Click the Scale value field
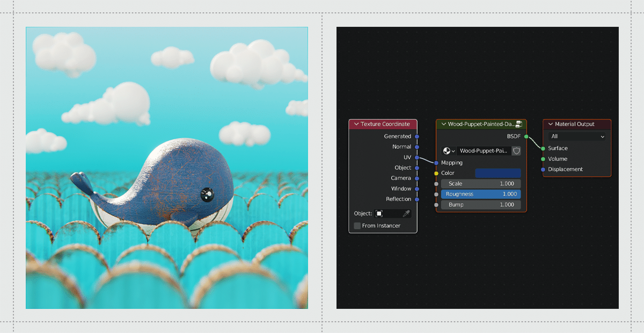644x333 pixels. [x=481, y=184]
